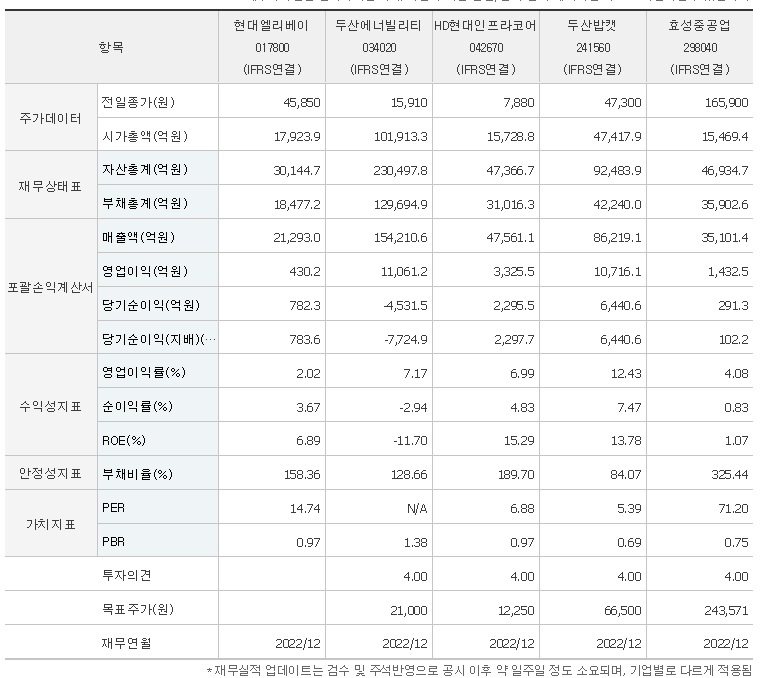This screenshot has width=769, height=678.
Task: Click the 효성중공업 298040 column header
Action: [x=700, y=47]
